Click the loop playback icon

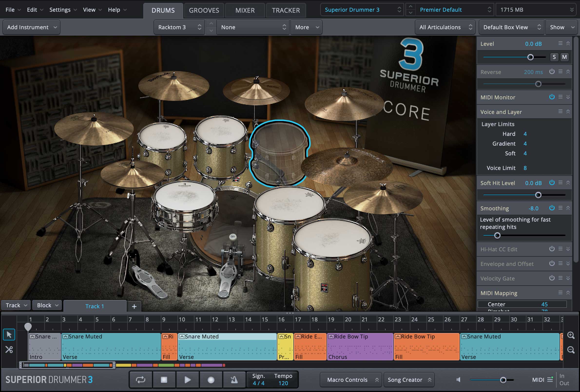click(x=141, y=380)
